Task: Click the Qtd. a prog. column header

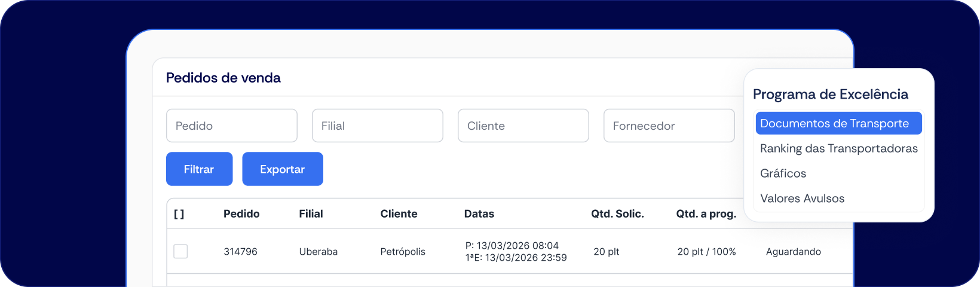Action: pos(706,213)
